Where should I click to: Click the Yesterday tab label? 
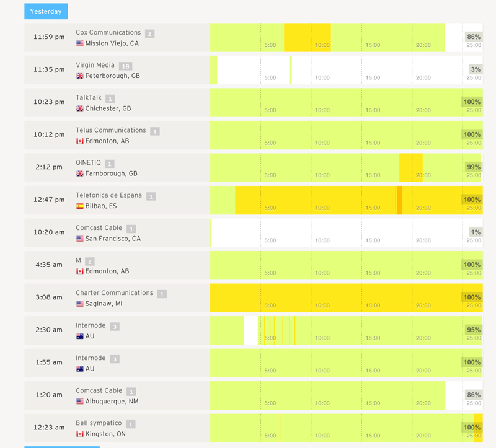tap(46, 11)
